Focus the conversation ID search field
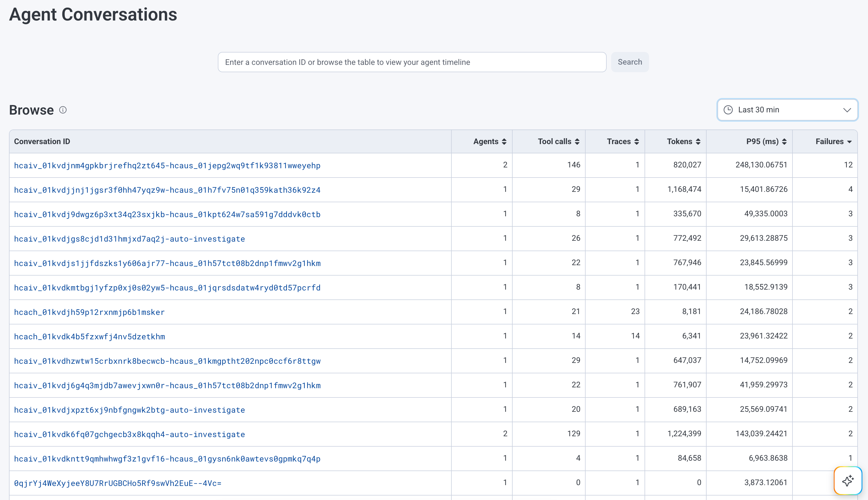The width and height of the screenshot is (868, 500). click(412, 62)
